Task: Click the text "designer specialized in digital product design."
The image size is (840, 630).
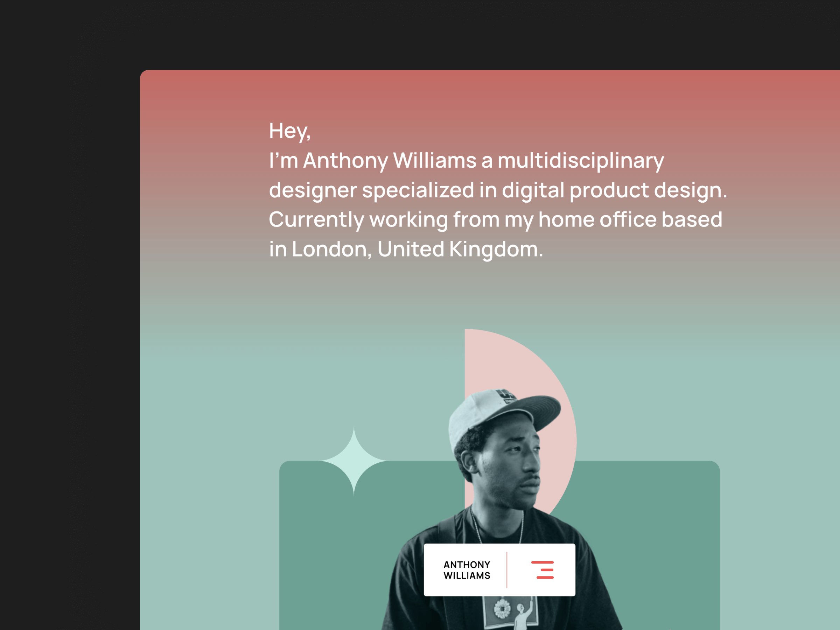Action: [497, 190]
